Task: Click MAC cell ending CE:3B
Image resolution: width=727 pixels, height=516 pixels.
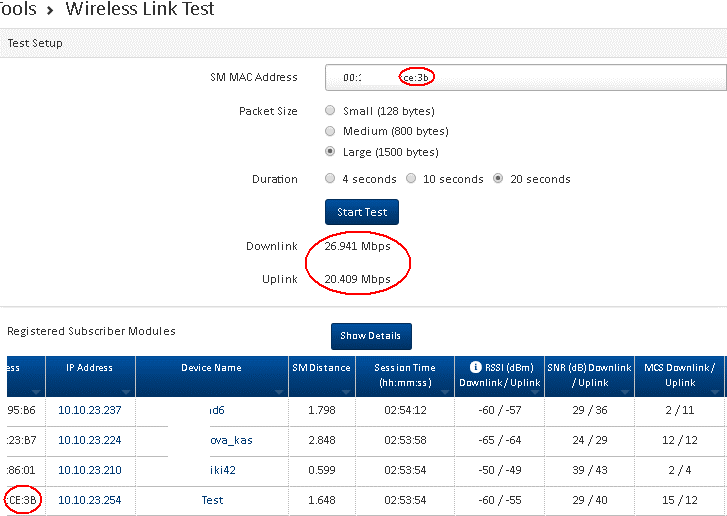Action: click(x=22, y=500)
